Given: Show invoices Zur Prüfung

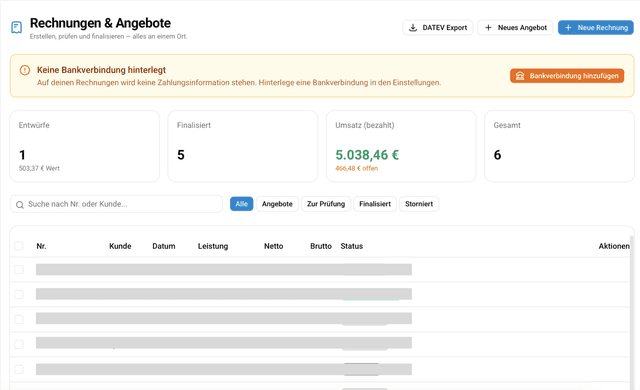Looking at the screenshot, I should coord(326,204).
